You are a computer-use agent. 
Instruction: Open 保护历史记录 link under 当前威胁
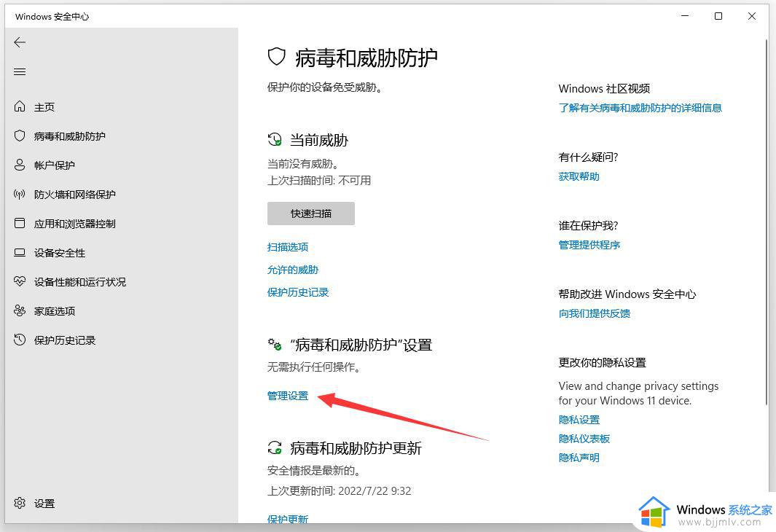[298, 292]
